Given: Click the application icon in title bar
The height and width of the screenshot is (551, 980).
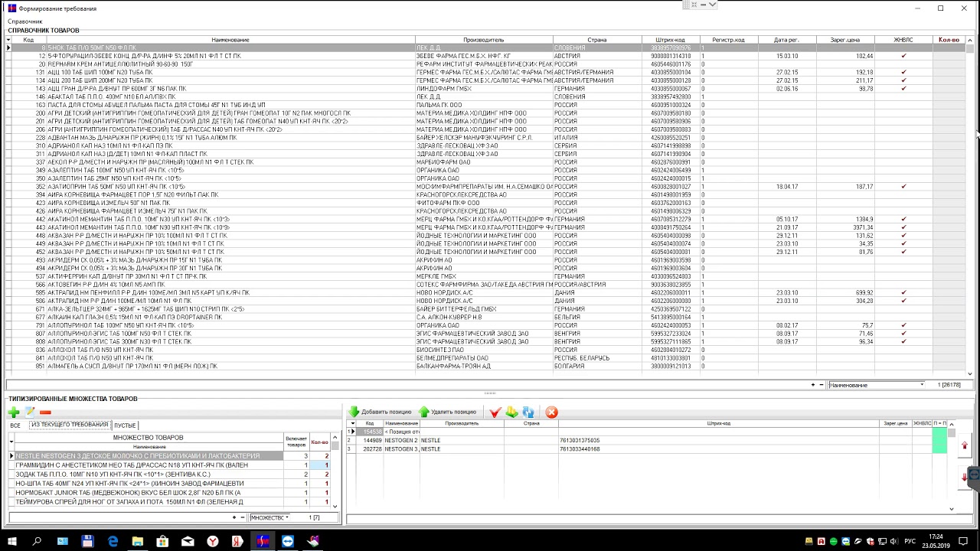Looking at the screenshot, I should click(x=11, y=8).
